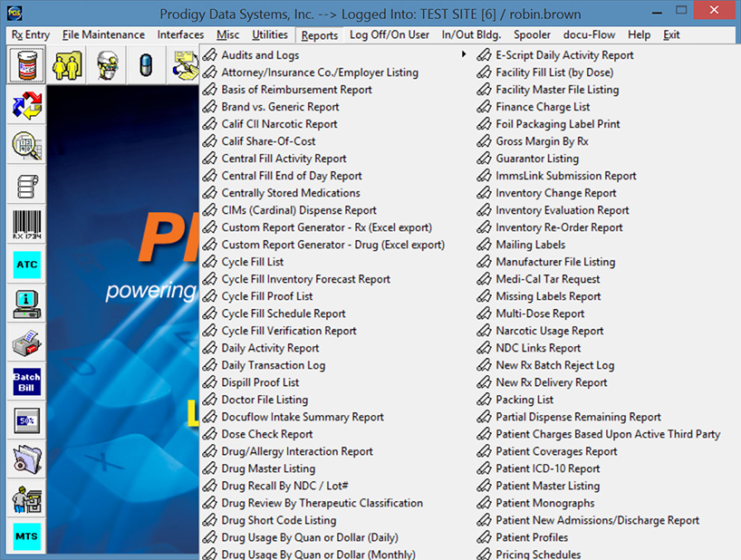Choose Narcotic Usage Report
The height and width of the screenshot is (560, 741).
click(x=549, y=331)
